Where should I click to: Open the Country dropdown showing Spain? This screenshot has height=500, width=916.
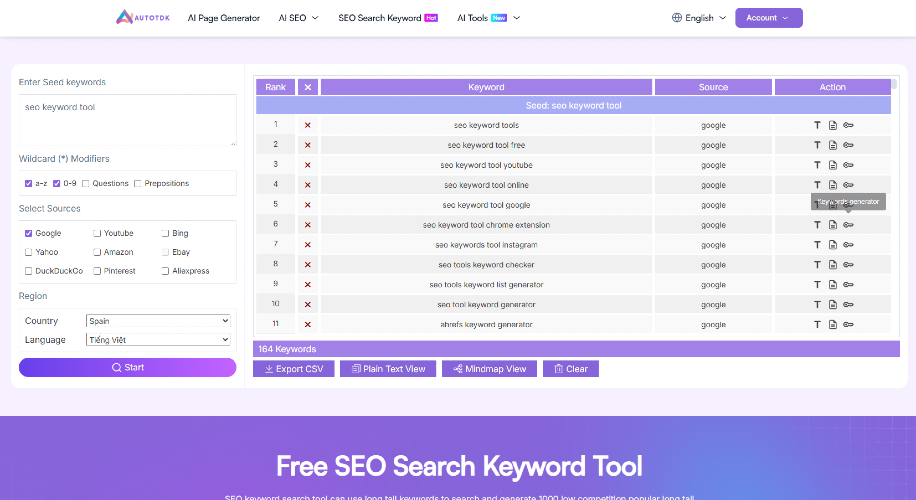click(158, 321)
